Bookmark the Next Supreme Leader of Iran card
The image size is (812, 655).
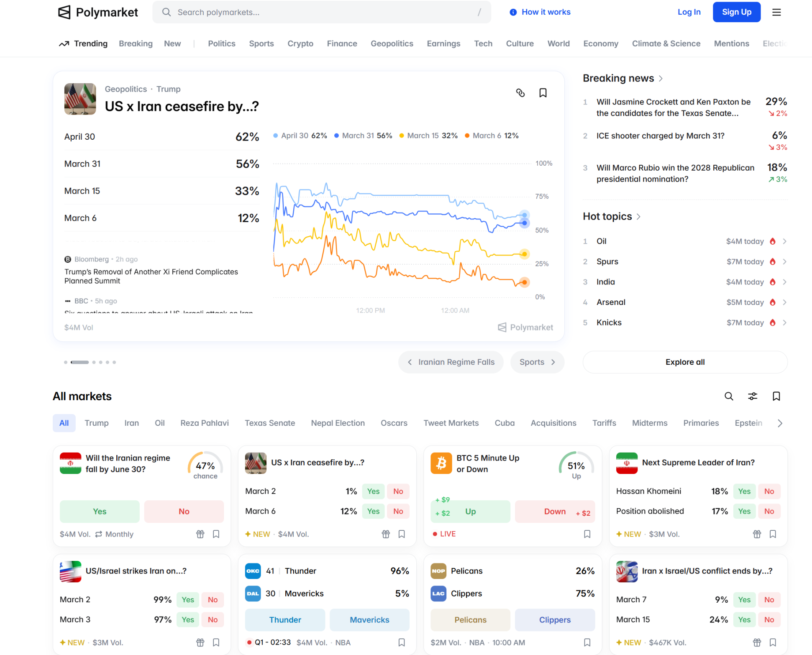pyautogui.click(x=773, y=534)
